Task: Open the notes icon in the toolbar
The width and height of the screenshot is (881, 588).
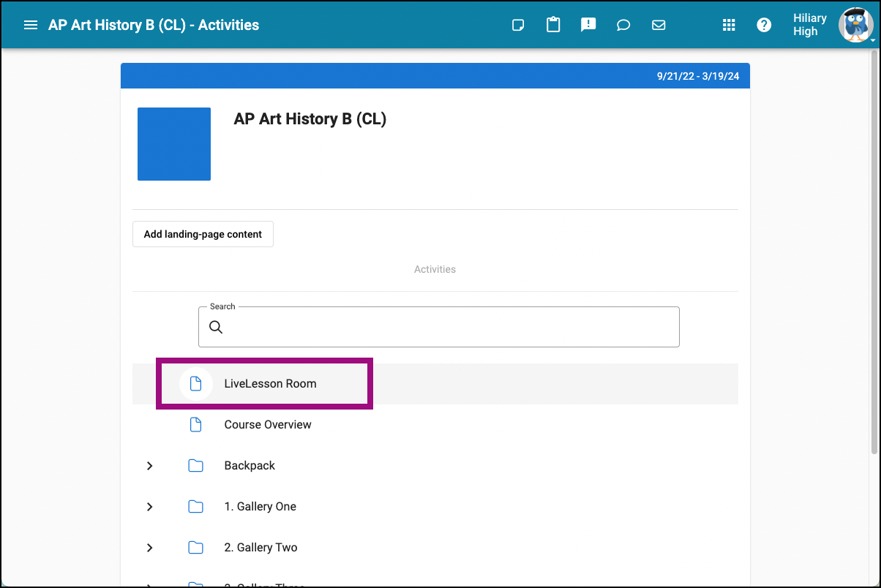Action: pyautogui.click(x=518, y=24)
